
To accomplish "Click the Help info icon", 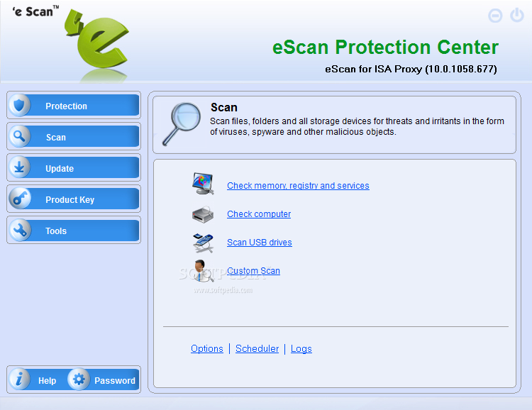I will [x=19, y=379].
